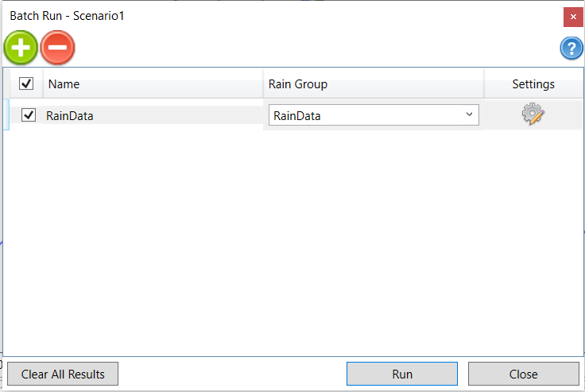The width and height of the screenshot is (585, 392).
Task: Sort by the Name column header
Action: click(151, 83)
